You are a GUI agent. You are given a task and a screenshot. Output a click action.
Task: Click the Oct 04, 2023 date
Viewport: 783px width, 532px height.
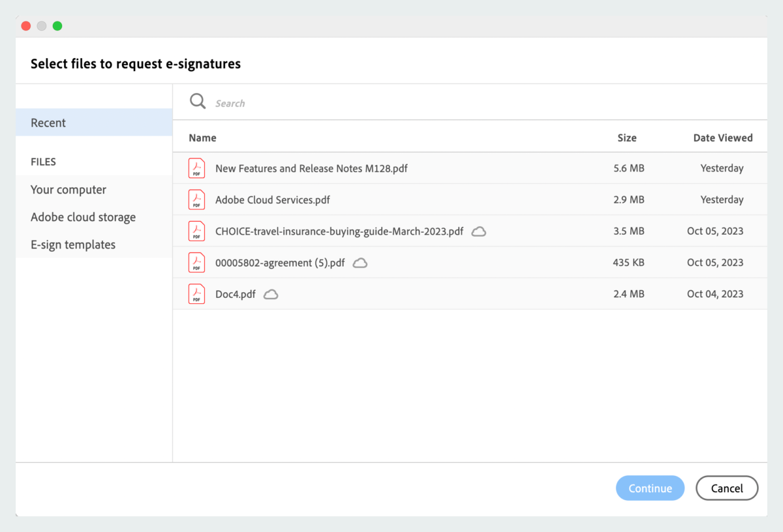point(715,294)
